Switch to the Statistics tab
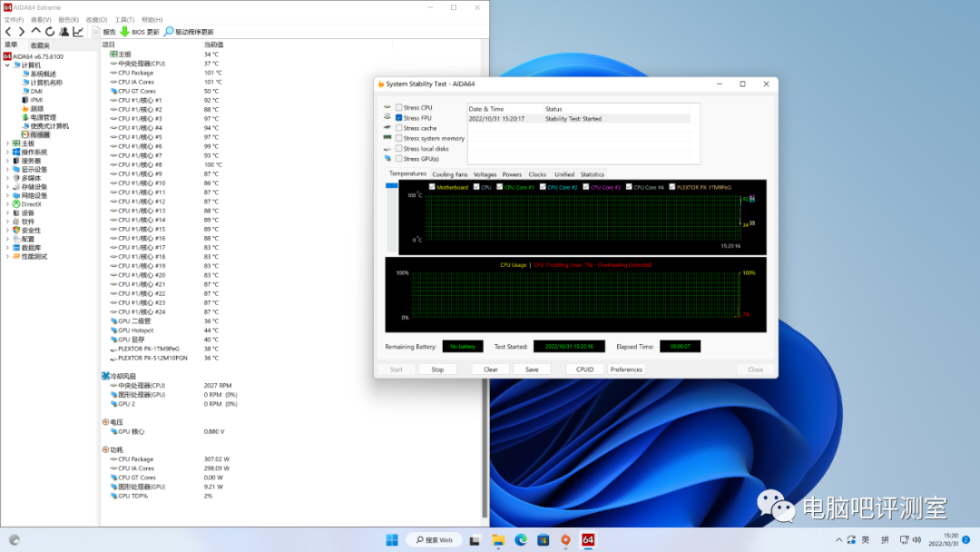The width and height of the screenshot is (980, 552). (592, 174)
